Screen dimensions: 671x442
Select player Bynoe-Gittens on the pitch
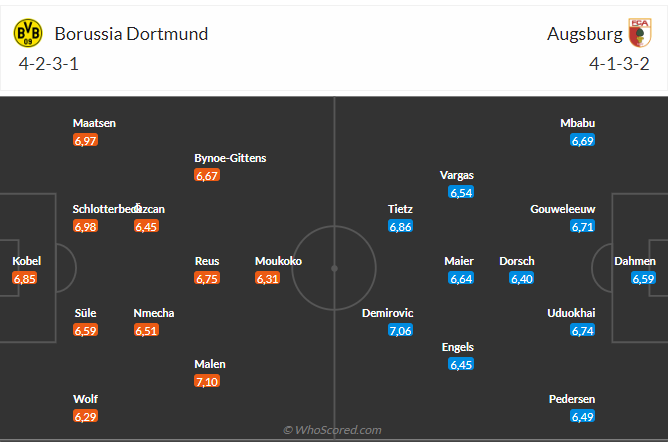click(230, 158)
